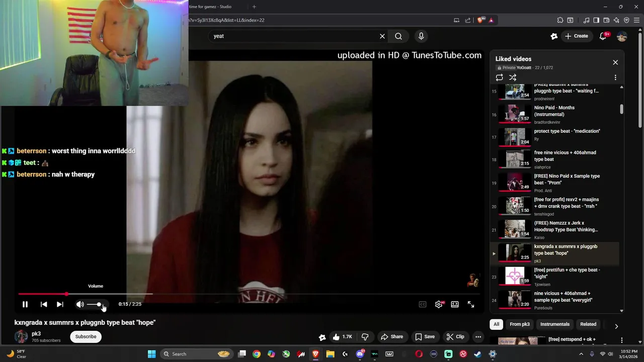Open Brave main hamburger menu
Viewport: 644px width, 362px height.
[x=636, y=20]
